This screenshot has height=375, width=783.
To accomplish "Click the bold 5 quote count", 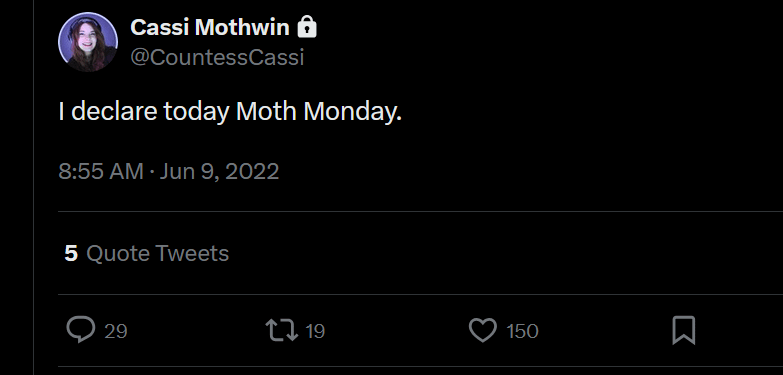I will point(71,253).
